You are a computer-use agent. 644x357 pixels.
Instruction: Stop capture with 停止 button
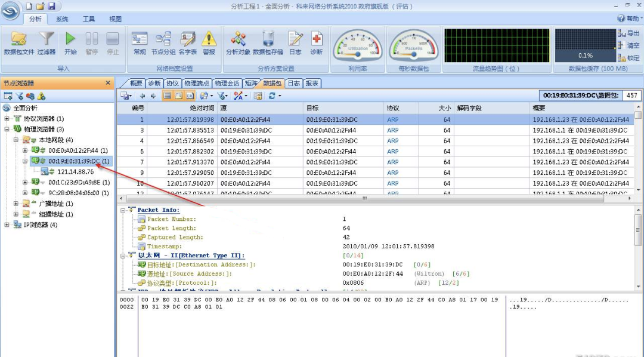113,43
